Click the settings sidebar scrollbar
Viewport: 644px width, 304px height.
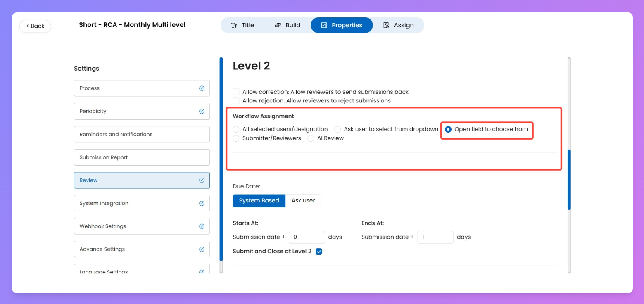click(x=221, y=159)
